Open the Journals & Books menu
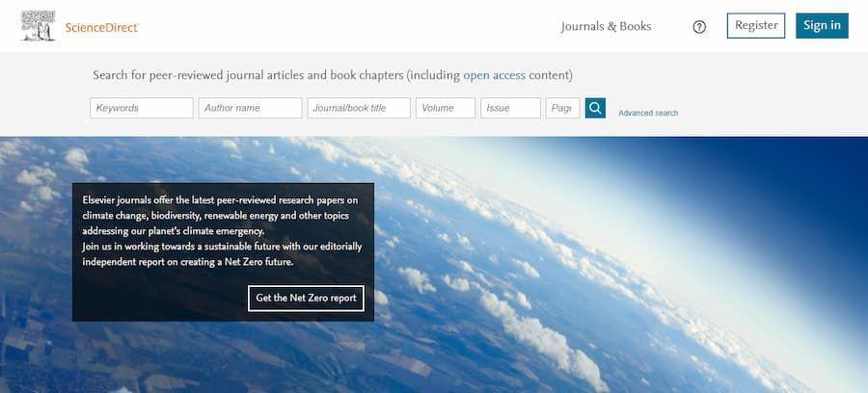868x393 pixels. click(x=606, y=27)
